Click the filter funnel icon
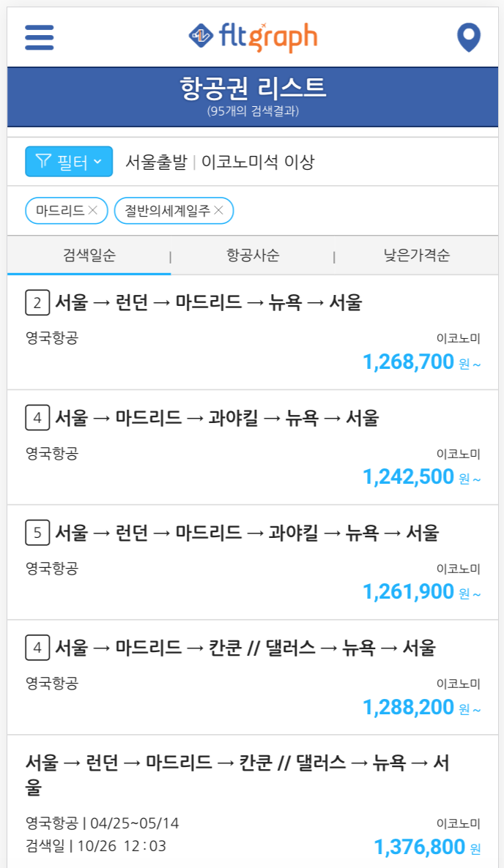Viewport: 504px width, 868px height. pyautogui.click(x=43, y=161)
